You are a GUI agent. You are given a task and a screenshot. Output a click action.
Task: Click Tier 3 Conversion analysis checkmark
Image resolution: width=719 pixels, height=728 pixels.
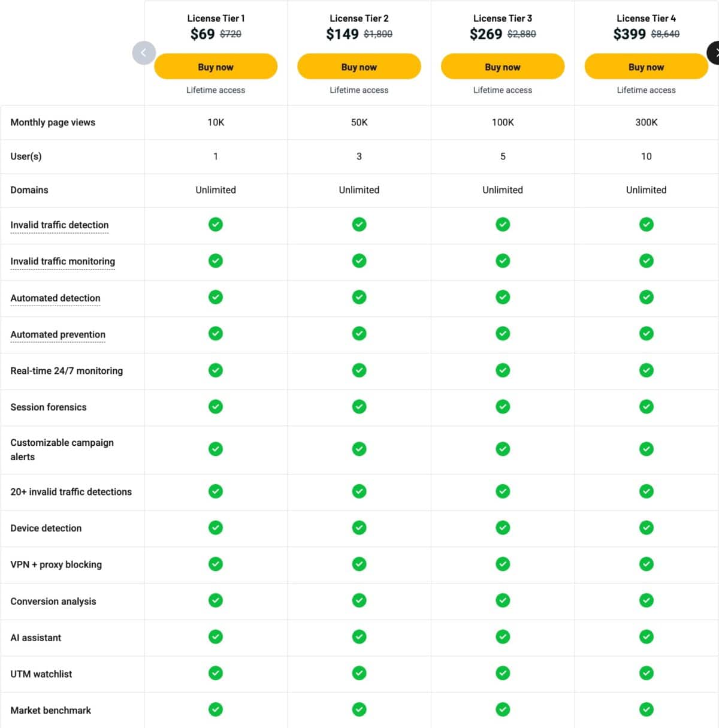pyautogui.click(x=503, y=600)
